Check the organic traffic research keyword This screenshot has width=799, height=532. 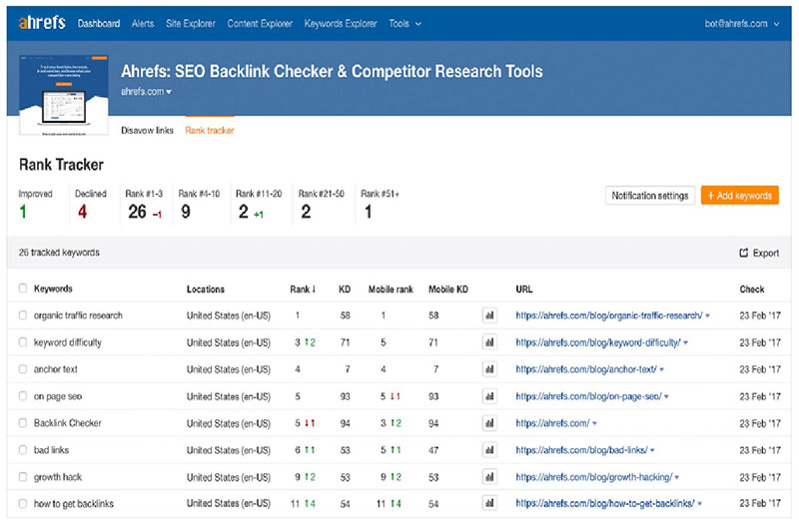click(22, 315)
